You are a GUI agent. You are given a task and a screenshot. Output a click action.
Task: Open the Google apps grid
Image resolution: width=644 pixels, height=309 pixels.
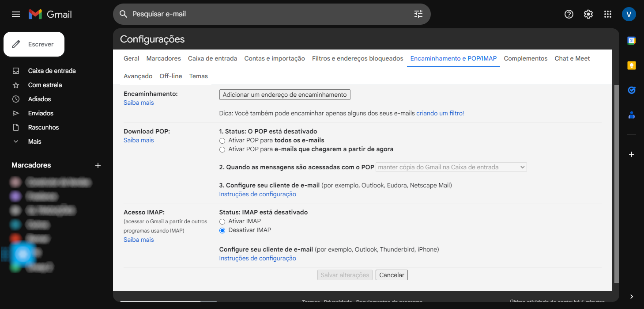(608, 14)
